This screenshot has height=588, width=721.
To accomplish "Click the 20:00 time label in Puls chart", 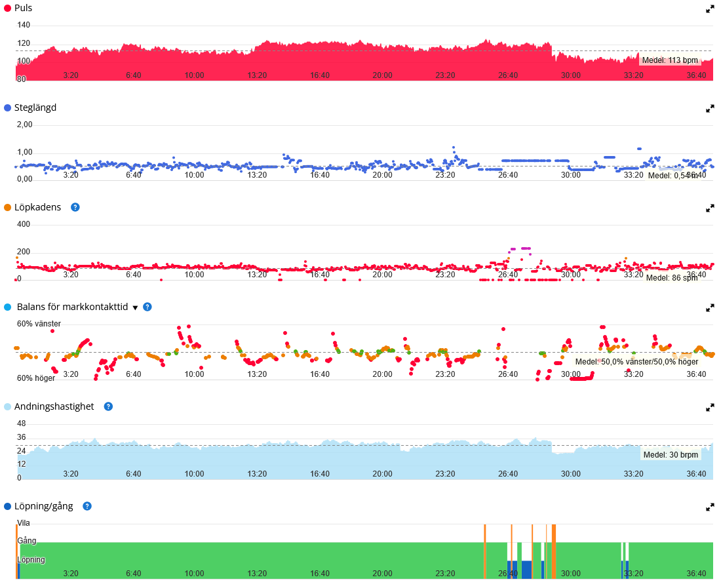I will (x=383, y=75).
